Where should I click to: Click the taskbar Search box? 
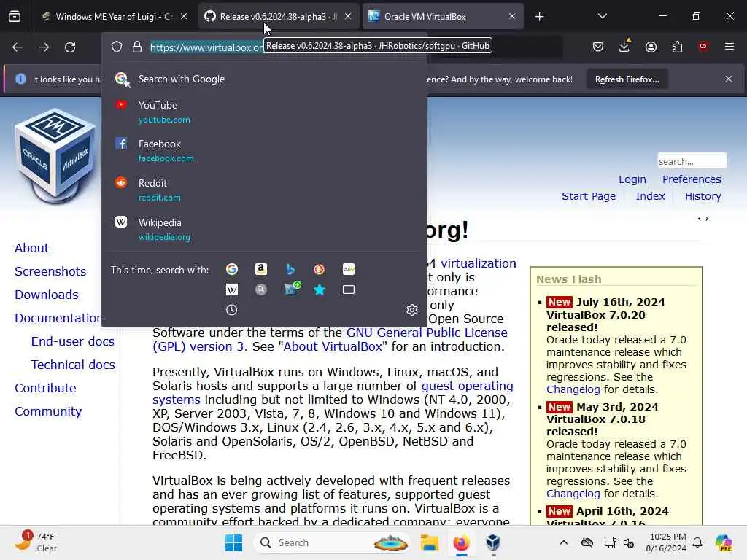333,542
